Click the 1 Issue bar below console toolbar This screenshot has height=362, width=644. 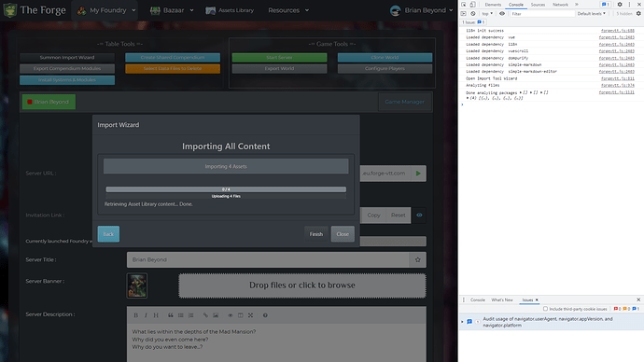pos(473,22)
